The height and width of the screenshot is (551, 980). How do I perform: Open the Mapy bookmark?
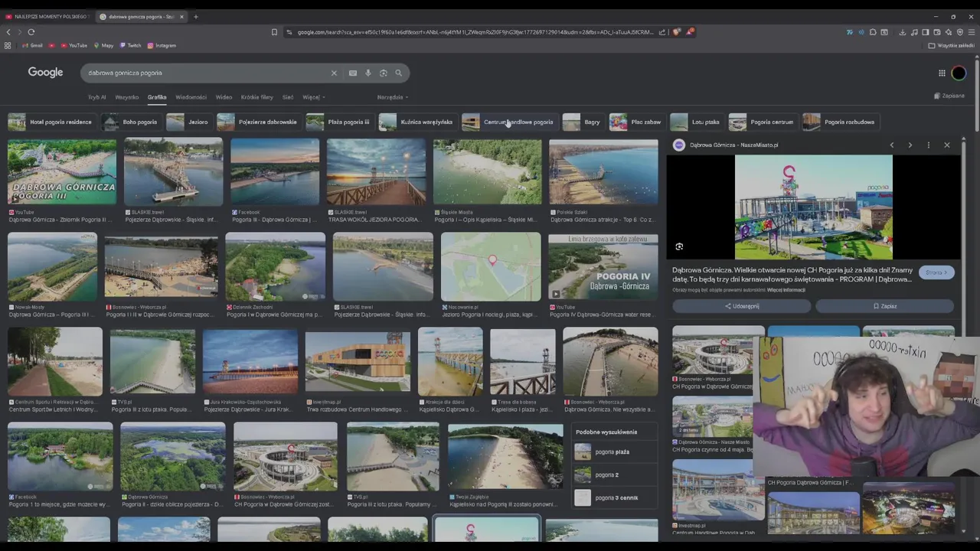(x=103, y=45)
